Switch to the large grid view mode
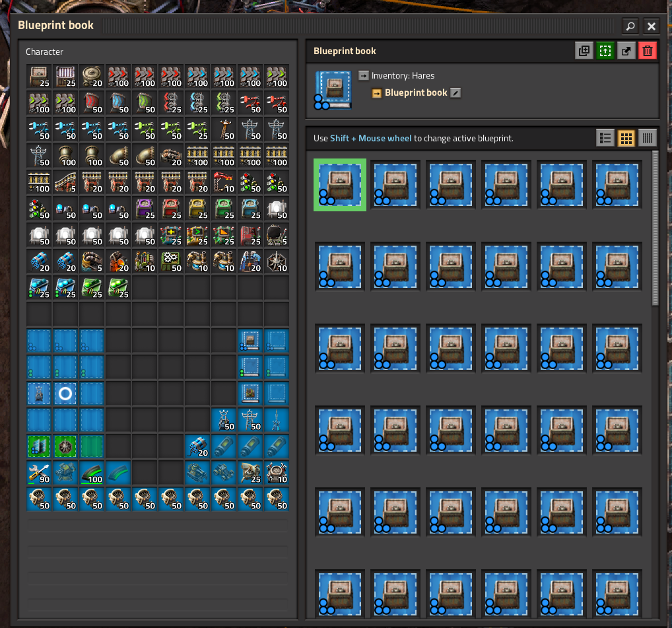The width and height of the screenshot is (672, 628). coord(626,138)
